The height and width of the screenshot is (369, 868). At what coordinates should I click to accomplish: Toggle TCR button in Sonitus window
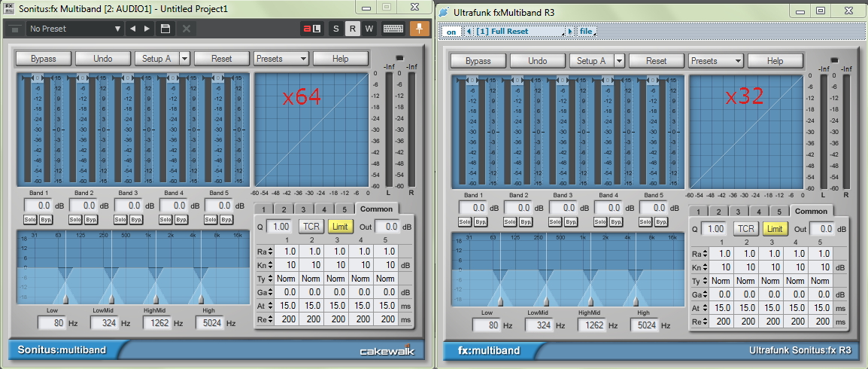coord(311,227)
